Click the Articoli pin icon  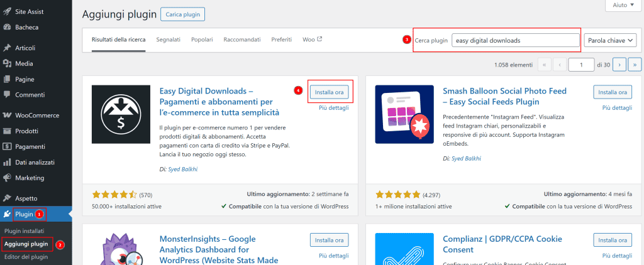coord(7,48)
